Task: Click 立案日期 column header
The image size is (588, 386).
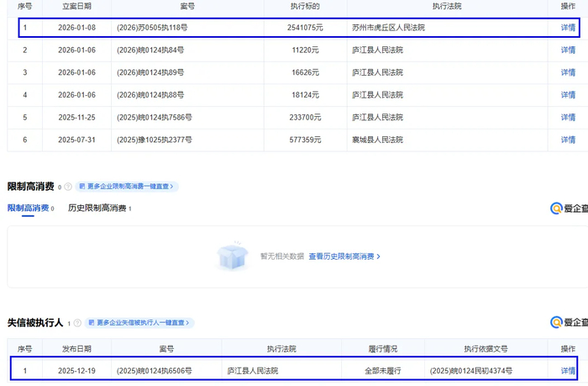Action: 77,6
